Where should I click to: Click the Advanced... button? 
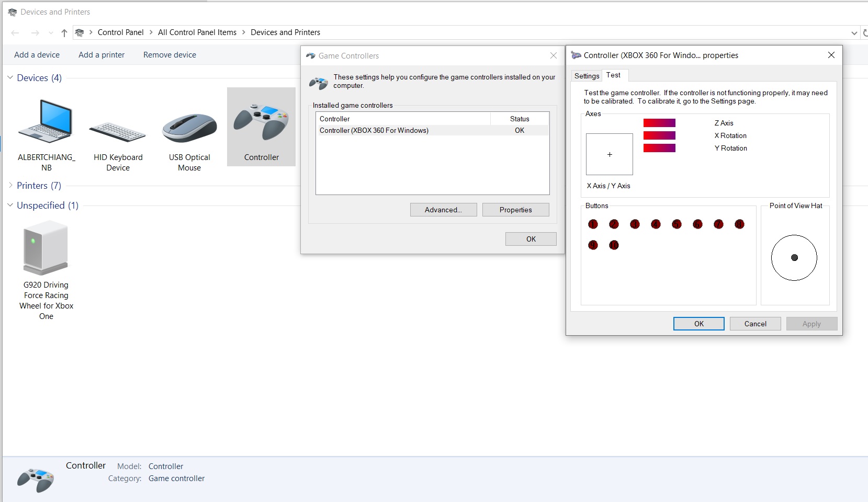coord(443,210)
